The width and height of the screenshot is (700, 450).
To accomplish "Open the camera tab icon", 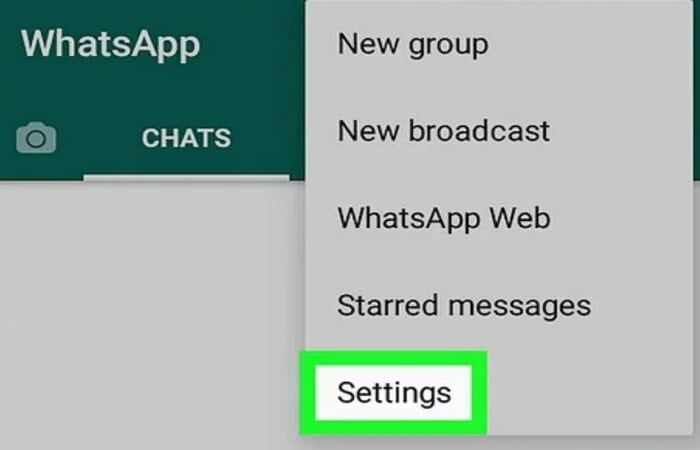I will [36, 138].
